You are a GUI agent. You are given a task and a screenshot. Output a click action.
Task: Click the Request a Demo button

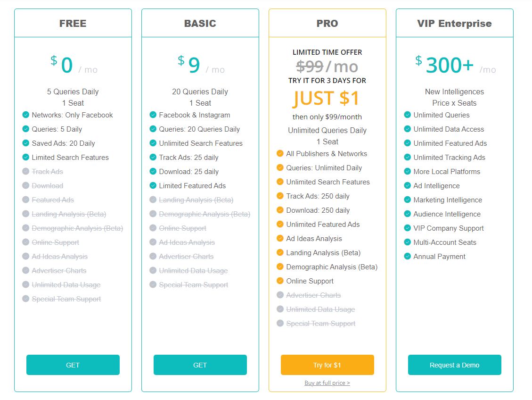(x=454, y=365)
